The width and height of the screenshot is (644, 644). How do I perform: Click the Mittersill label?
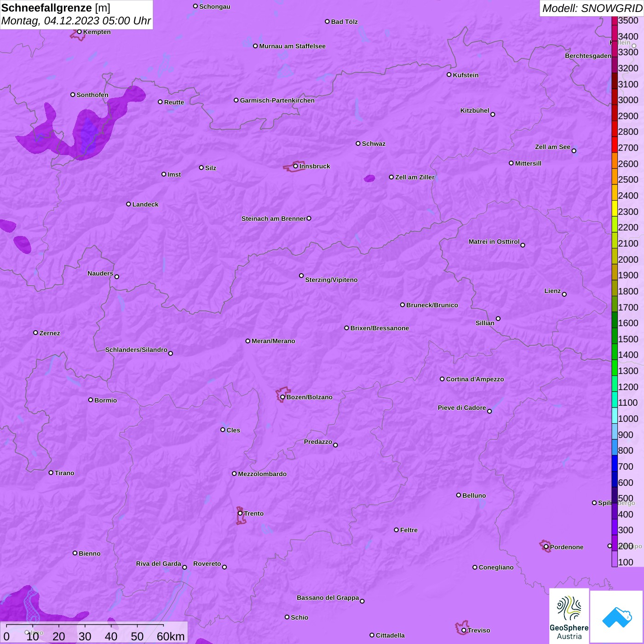pos(528,163)
